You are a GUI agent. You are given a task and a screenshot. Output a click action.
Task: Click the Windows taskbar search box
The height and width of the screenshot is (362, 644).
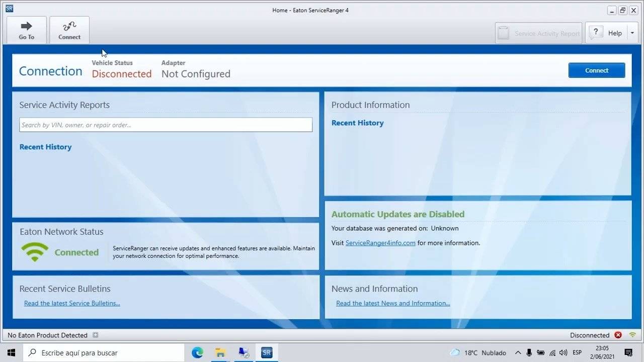pyautogui.click(x=104, y=352)
